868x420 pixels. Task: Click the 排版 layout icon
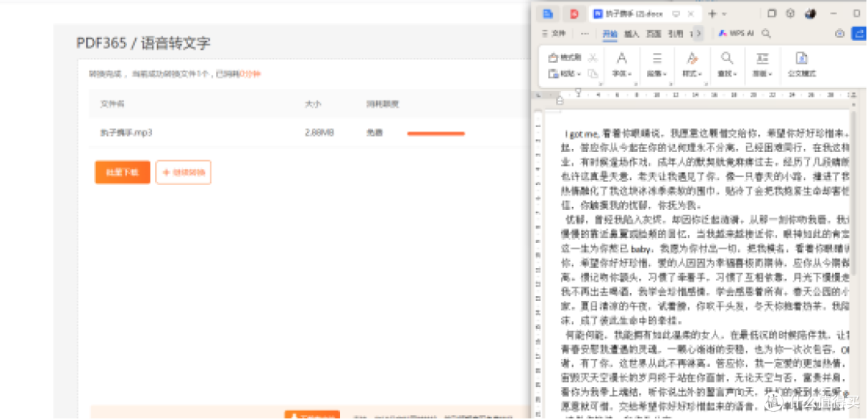tap(763, 58)
